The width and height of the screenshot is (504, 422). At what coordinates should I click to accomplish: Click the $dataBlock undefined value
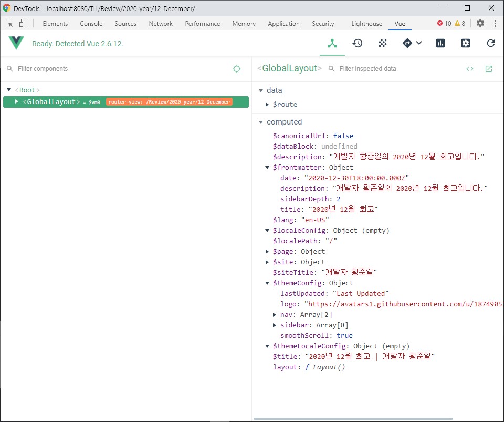pos(339,146)
